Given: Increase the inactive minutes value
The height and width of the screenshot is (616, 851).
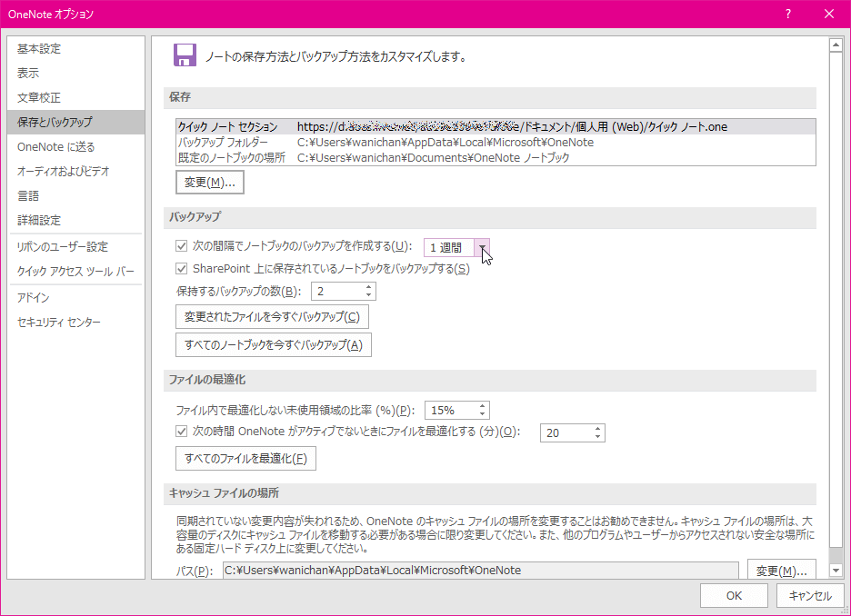Looking at the screenshot, I should 597,428.
